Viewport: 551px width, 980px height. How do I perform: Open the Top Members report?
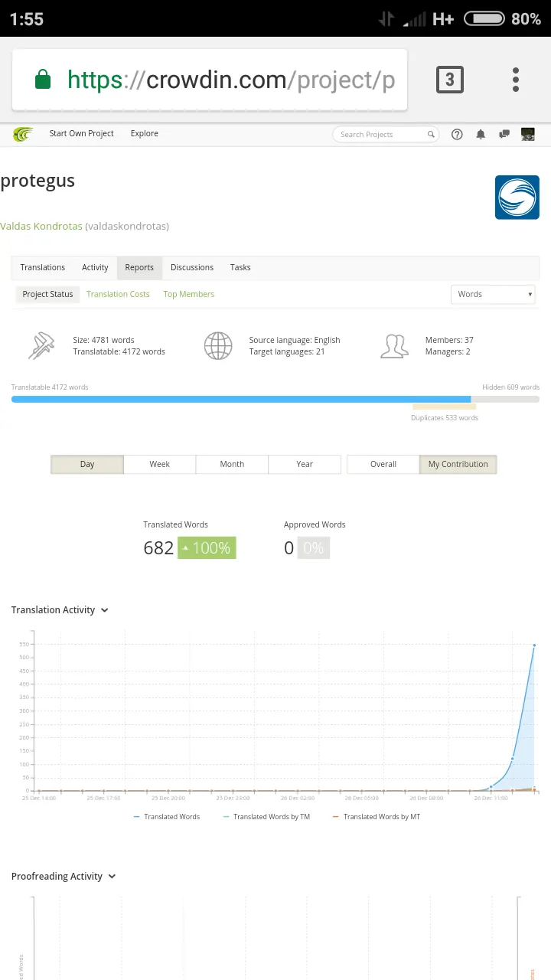click(x=189, y=294)
